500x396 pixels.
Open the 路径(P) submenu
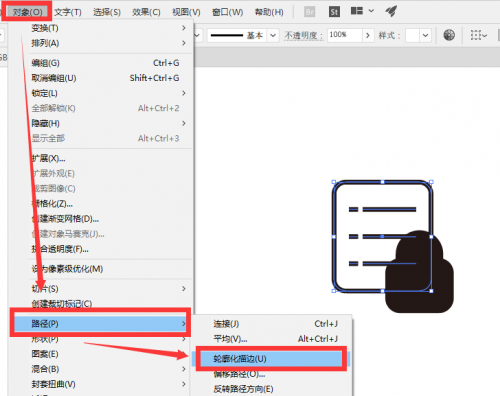(x=100, y=323)
